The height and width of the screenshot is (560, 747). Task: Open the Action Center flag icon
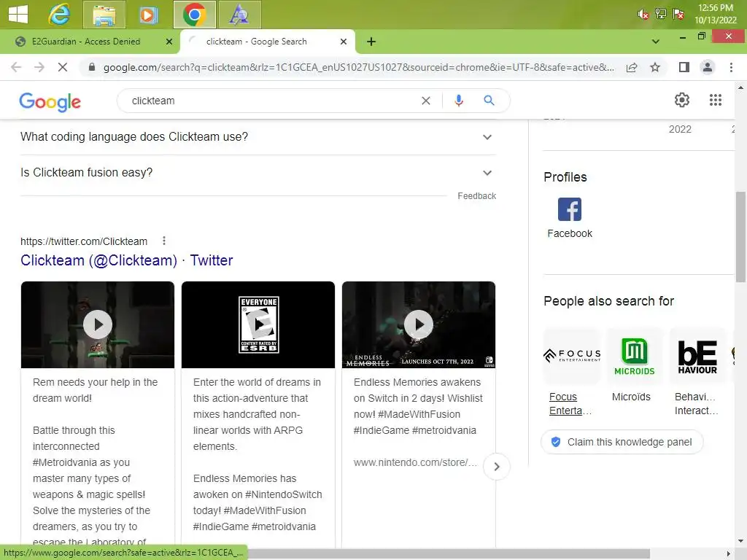678,14
